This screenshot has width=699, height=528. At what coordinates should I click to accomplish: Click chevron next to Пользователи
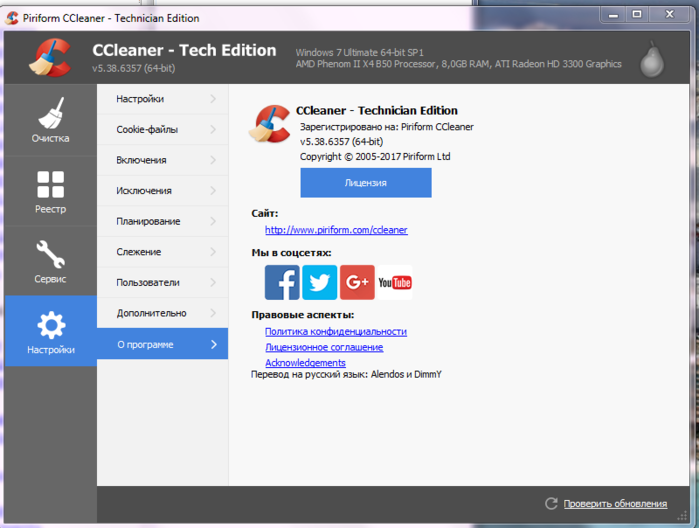213,282
